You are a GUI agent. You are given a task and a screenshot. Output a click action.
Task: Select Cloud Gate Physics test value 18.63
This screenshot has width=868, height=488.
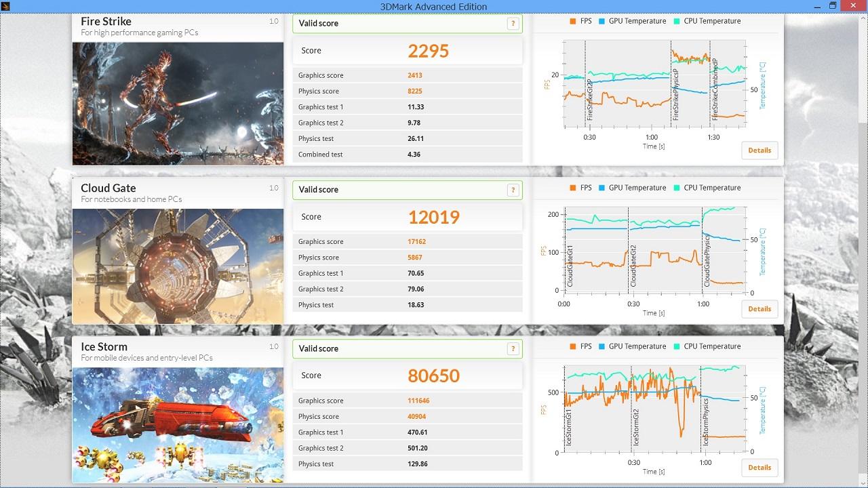click(x=416, y=305)
